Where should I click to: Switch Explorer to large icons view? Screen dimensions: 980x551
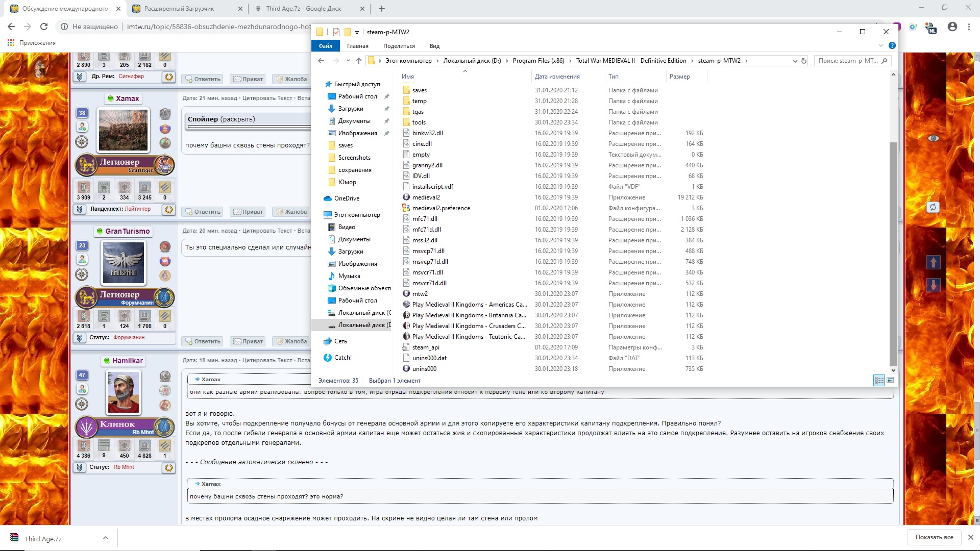(890, 380)
